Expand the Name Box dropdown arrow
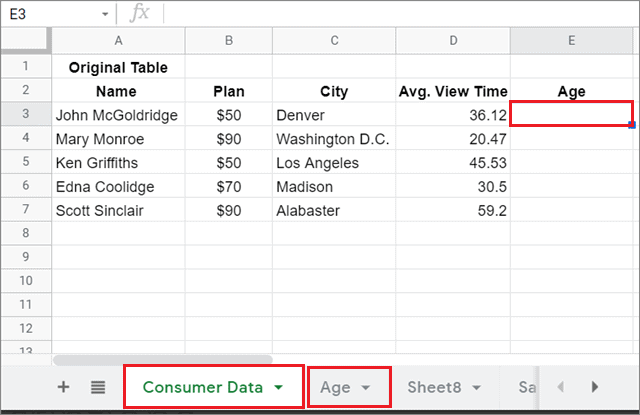The width and height of the screenshot is (640, 415). tap(105, 14)
